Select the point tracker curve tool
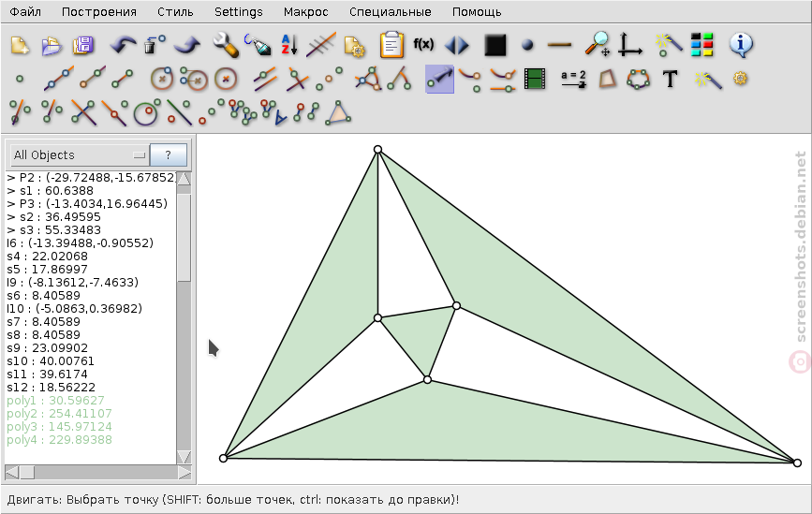The image size is (812, 514). (470, 81)
